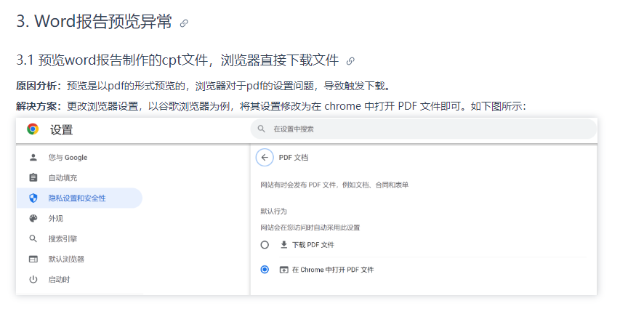The width and height of the screenshot is (644, 314).
Task: Select the 下载 PDF 文件 radio button
Action: tap(265, 245)
